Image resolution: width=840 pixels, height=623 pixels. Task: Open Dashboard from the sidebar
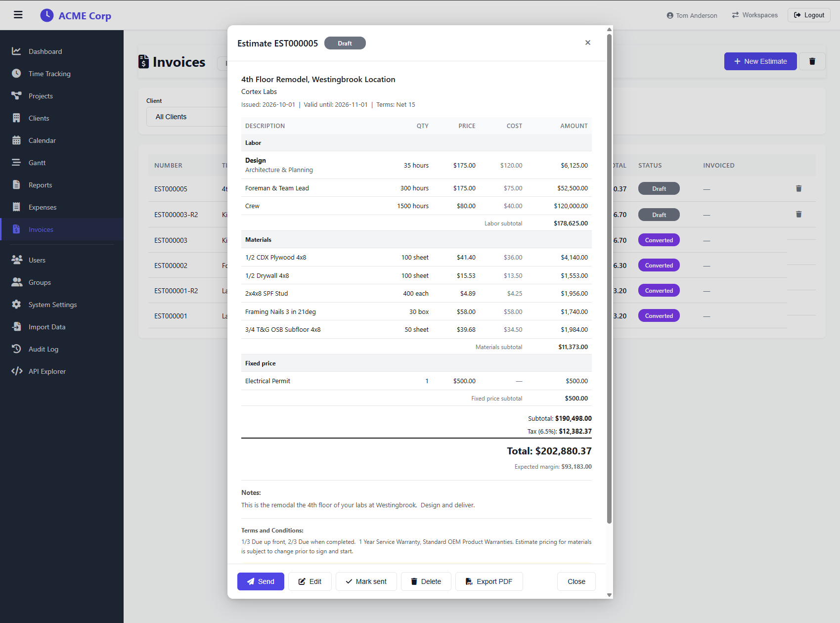point(45,51)
